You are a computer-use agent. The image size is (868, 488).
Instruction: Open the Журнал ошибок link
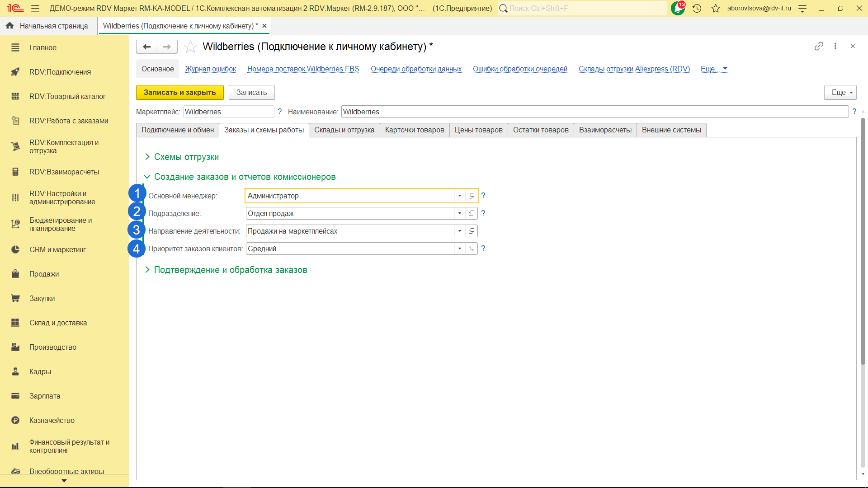pyautogui.click(x=210, y=69)
